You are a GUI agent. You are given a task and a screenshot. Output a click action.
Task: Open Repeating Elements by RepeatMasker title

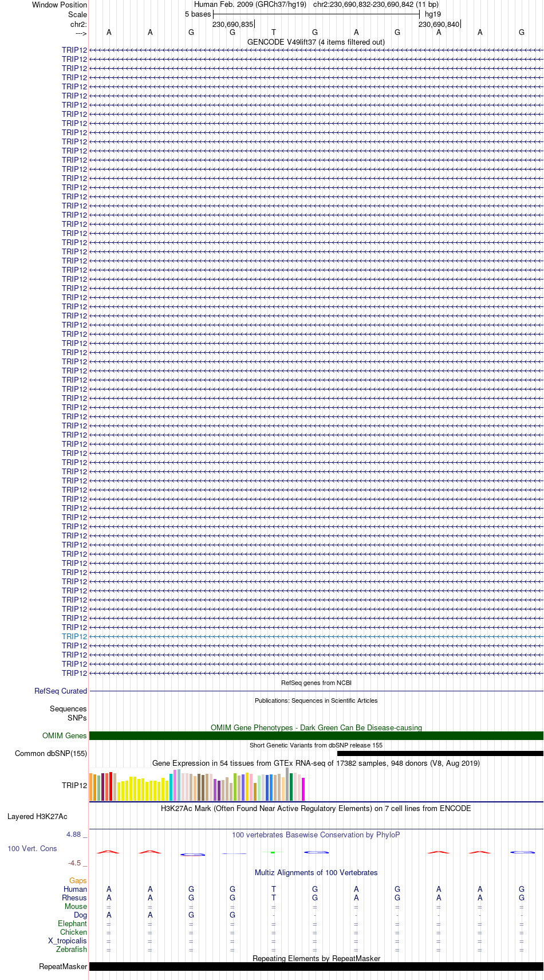tap(316, 959)
